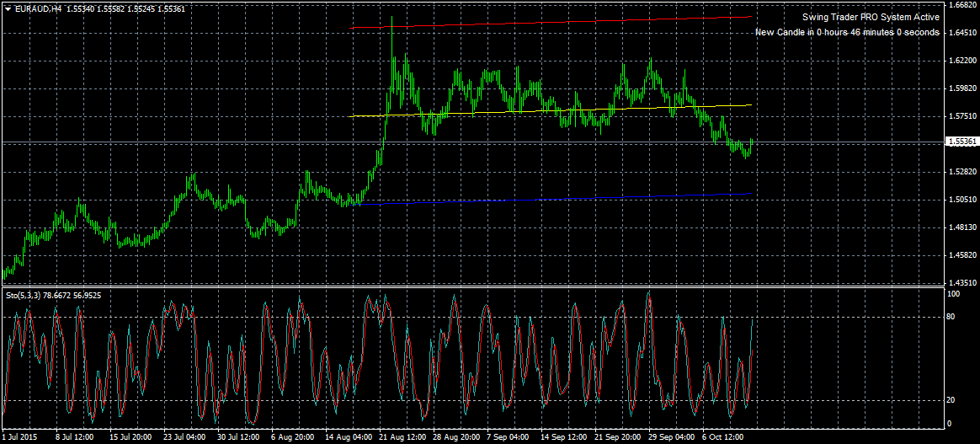Click the "21 Sep 20:00" time label
980x444 pixels.
click(618, 437)
